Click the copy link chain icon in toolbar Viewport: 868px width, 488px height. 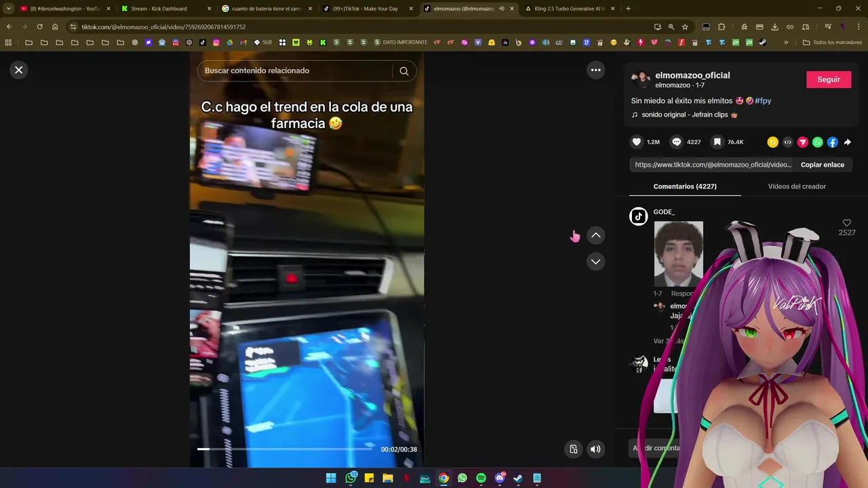click(790, 26)
